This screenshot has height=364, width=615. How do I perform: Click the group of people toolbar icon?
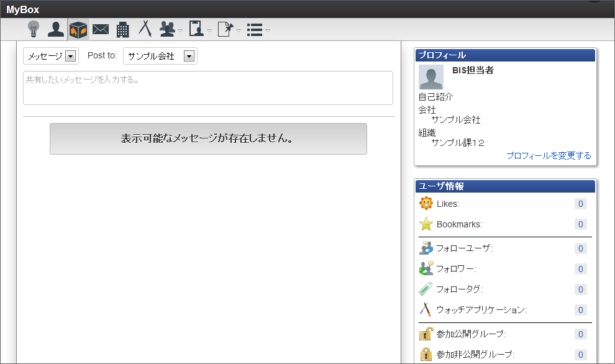click(x=167, y=29)
